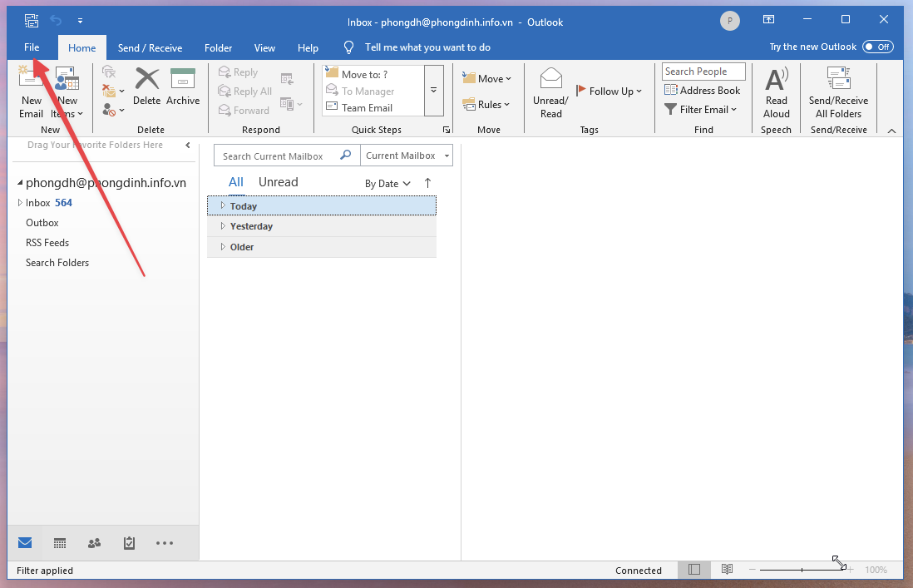Click the Meeting reply icon in Respond group
The image size is (913, 588).
tap(287, 78)
